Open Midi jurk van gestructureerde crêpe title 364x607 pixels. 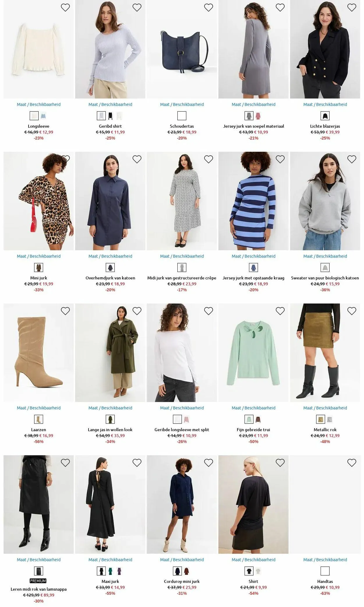[182, 278]
